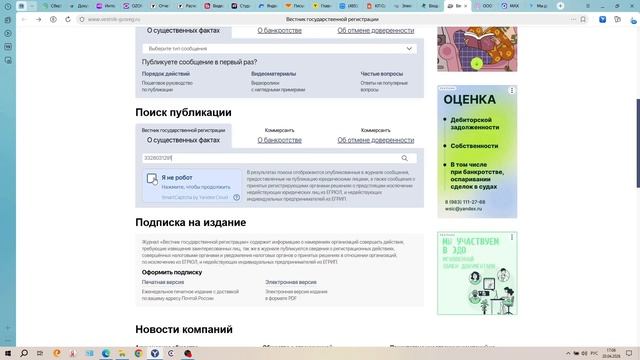Image resolution: width=640 pixels, height=360 pixels.
Task: Open 'Электронная версия' subscription link
Action: pos(291,282)
